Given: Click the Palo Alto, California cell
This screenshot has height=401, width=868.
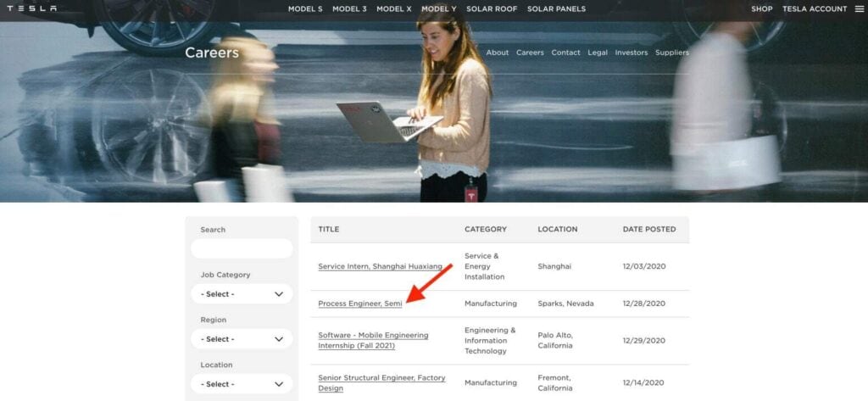Looking at the screenshot, I should click(555, 341).
